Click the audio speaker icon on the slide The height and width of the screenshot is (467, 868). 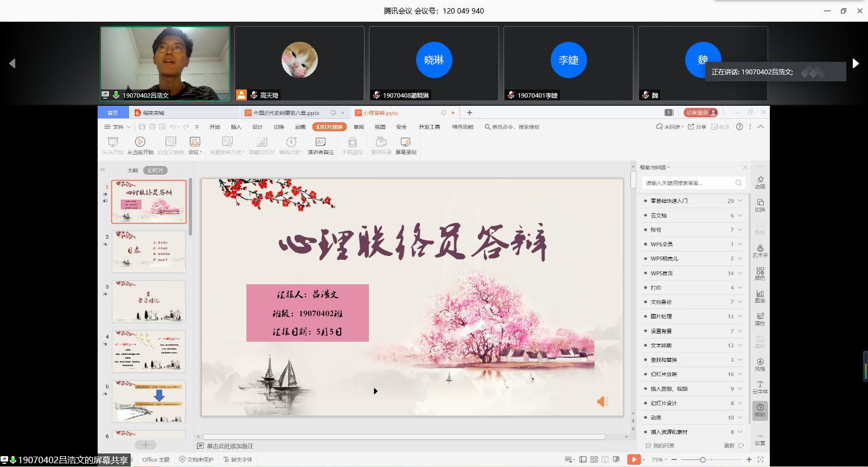tap(602, 401)
